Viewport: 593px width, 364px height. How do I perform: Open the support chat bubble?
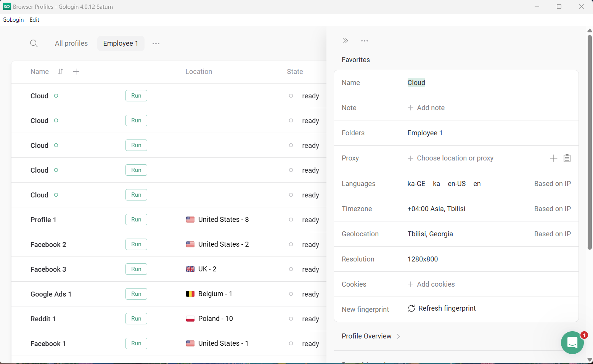(x=572, y=343)
